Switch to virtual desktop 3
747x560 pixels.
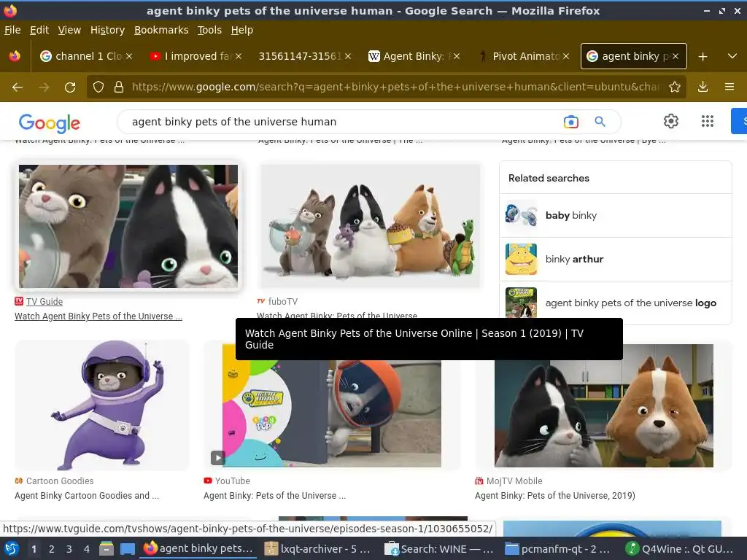coord(69,549)
